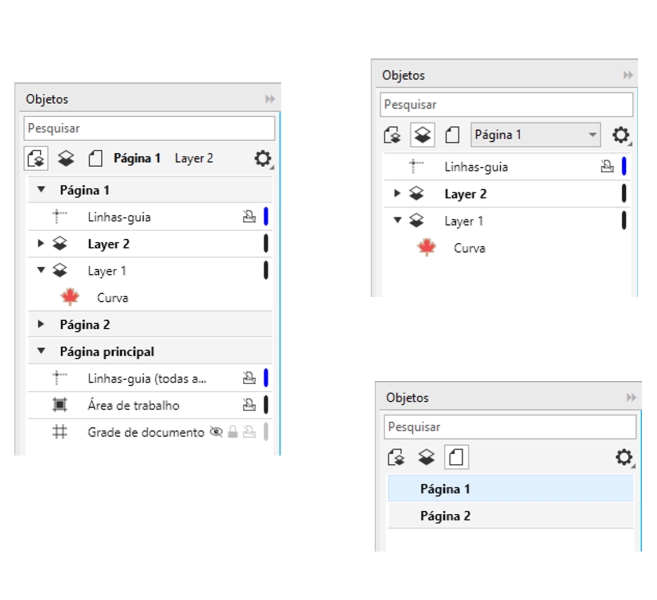
Task: Collapse the Página principal section
Action: coord(41,351)
